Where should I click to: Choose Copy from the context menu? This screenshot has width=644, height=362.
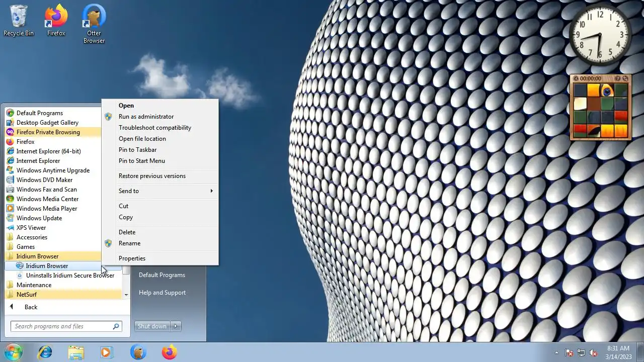coord(160,217)
